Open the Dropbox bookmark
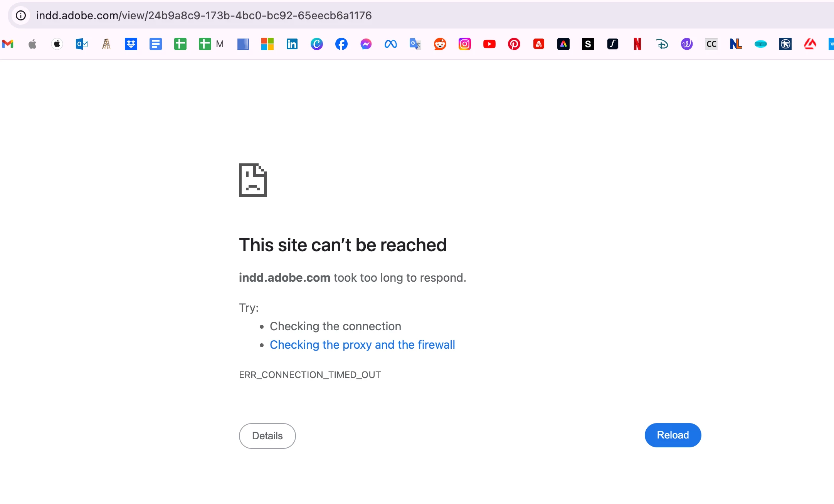The height and width of the screenshot is (504, 834). click(x=131, y=44)
